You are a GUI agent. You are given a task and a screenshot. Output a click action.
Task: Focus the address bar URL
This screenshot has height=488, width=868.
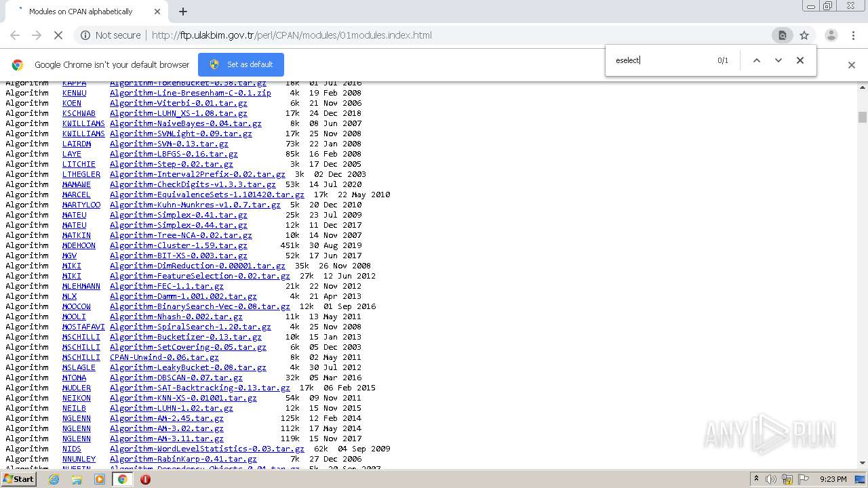pyautogui.click(x=292, y=35)
